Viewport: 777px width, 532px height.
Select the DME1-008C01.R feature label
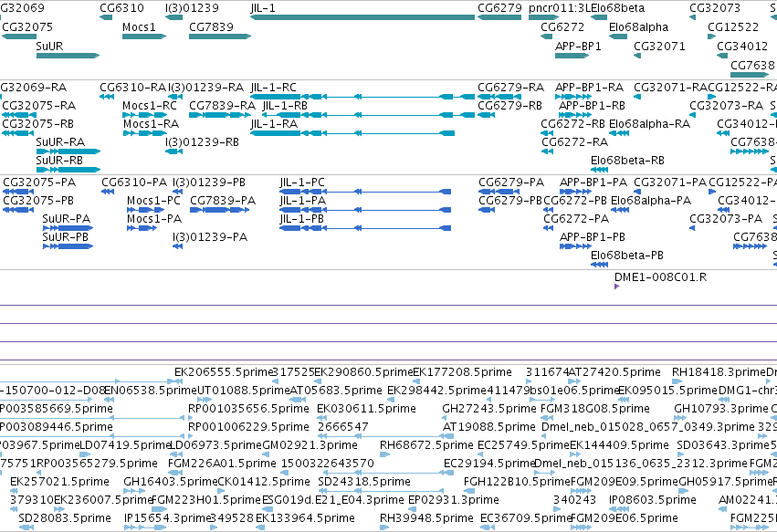pos(660,276)
